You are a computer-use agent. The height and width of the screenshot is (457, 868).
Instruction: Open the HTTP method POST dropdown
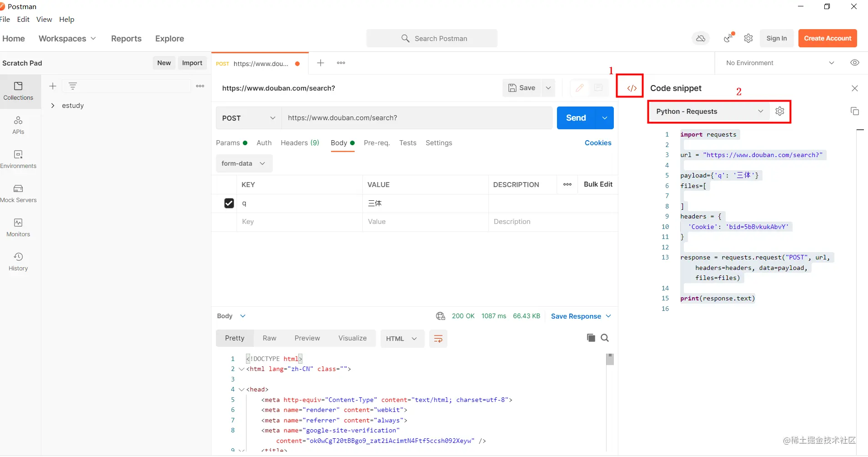pos(249,118)
